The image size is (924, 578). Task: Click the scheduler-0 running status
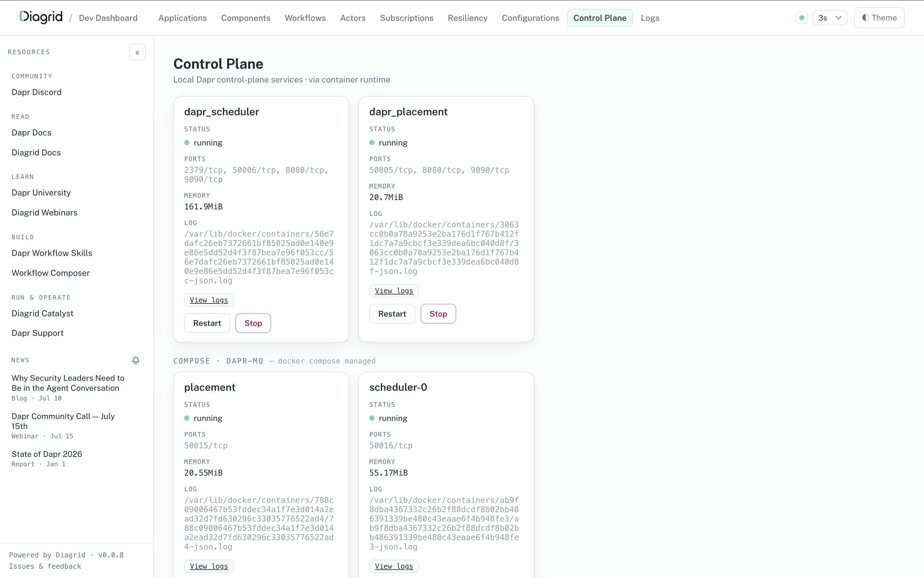[x=388, y=418]
